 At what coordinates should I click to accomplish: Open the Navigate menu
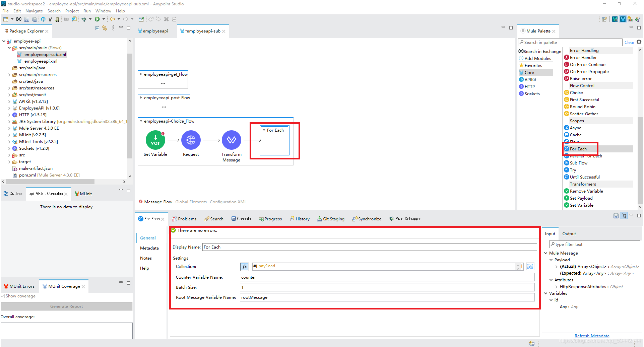[x=34, y=11]
